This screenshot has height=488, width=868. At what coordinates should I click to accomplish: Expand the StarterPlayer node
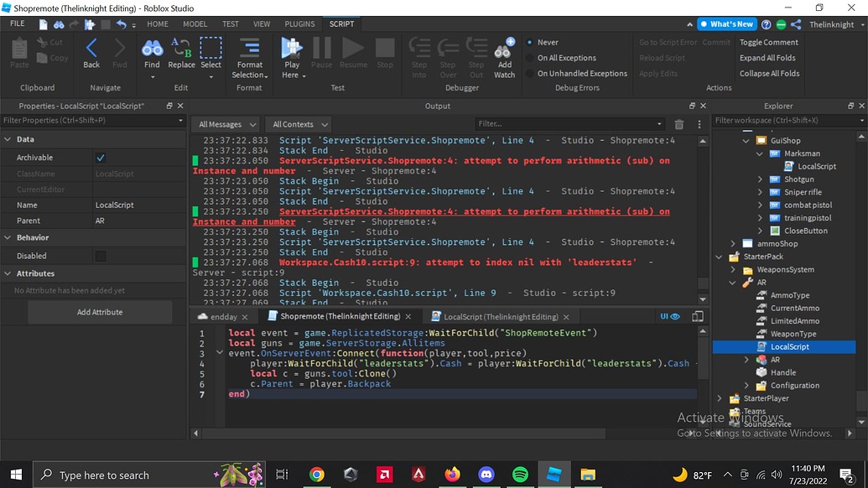719,398
